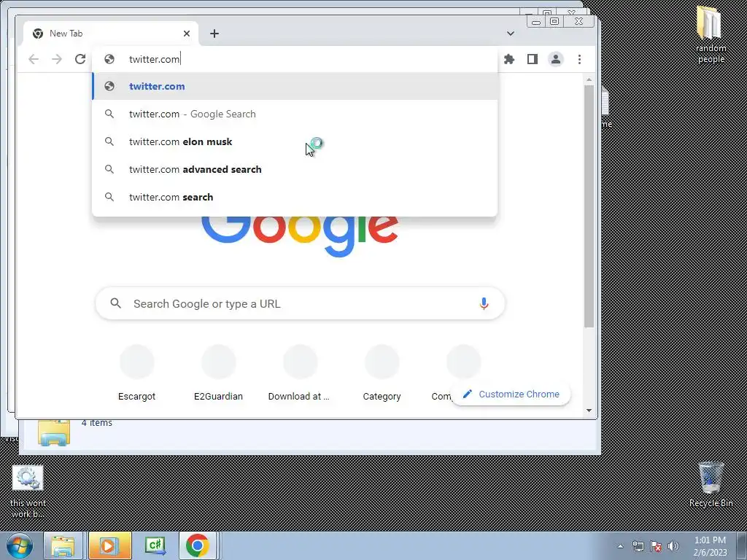Show hidden tray icons arrow

pyautogui.click(x=620, y=546)
